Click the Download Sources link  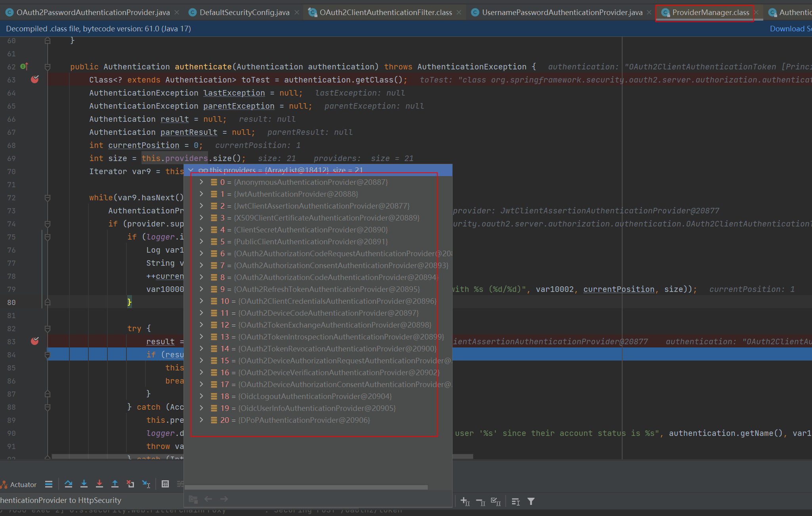click(x=789, y=28)
